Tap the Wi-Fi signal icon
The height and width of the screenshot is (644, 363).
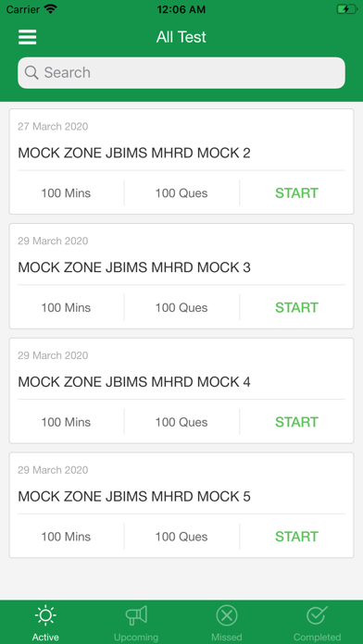[51, 9]
